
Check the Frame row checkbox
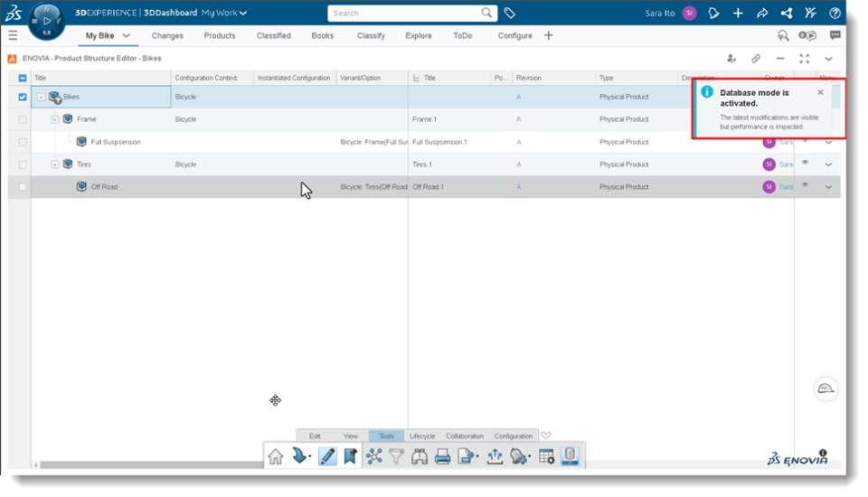click(22, 119)
